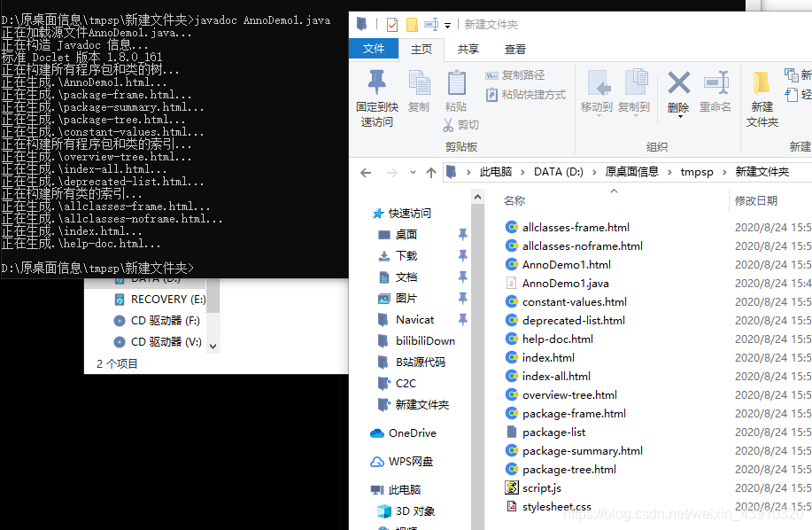Select the 剪切 (Cut) scissors icon
The height and width of the screenshot is (530, 812).
(447, 123)
